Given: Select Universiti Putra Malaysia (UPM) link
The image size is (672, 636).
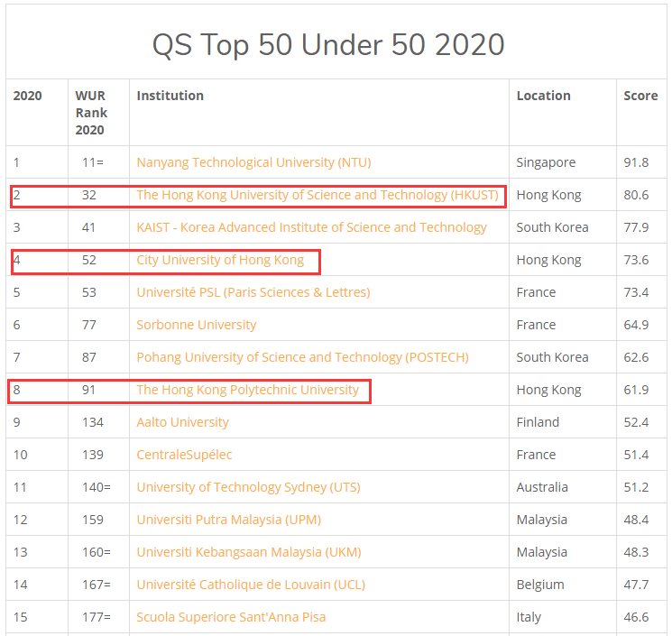Looking at the screenshot, I should (x=228, y=520).
